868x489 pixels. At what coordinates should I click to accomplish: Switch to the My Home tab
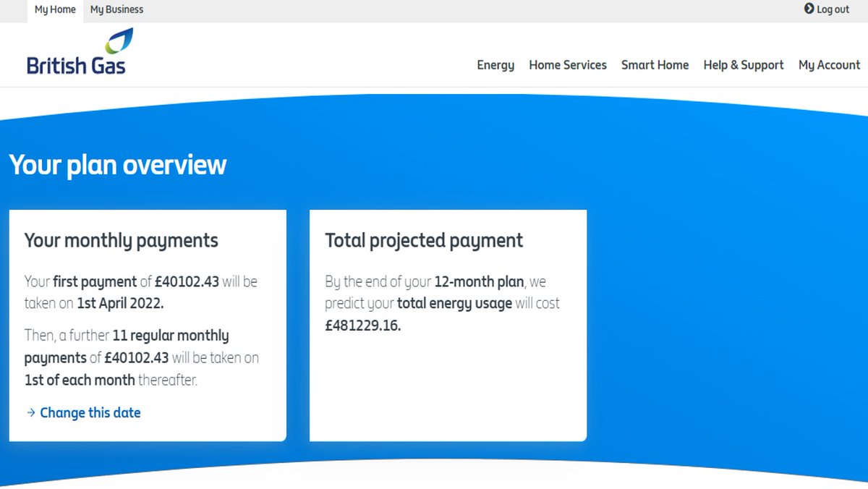(55, 10)
